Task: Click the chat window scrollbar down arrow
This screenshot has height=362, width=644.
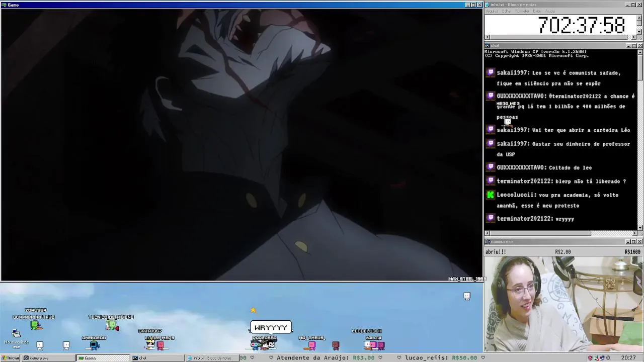Action: pos(640,228)
